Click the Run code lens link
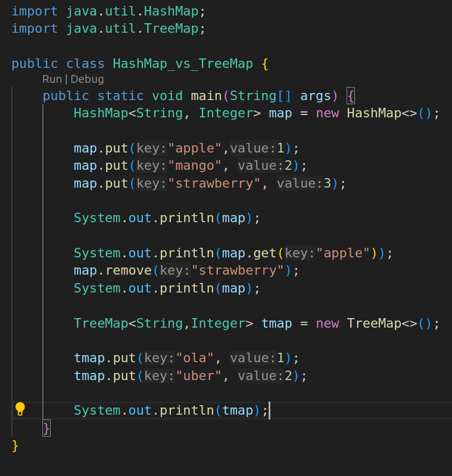The image size is (452, 476). click(x=52, y=79)
